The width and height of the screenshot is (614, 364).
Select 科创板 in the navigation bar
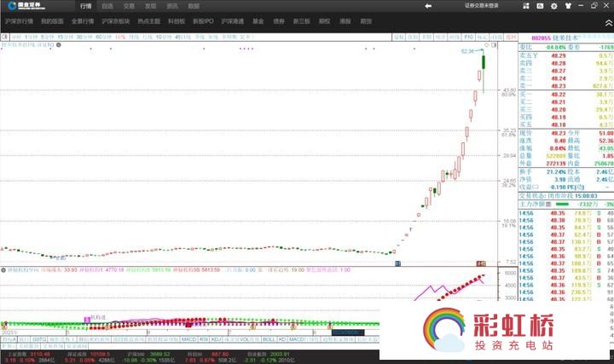click(177, 21)
